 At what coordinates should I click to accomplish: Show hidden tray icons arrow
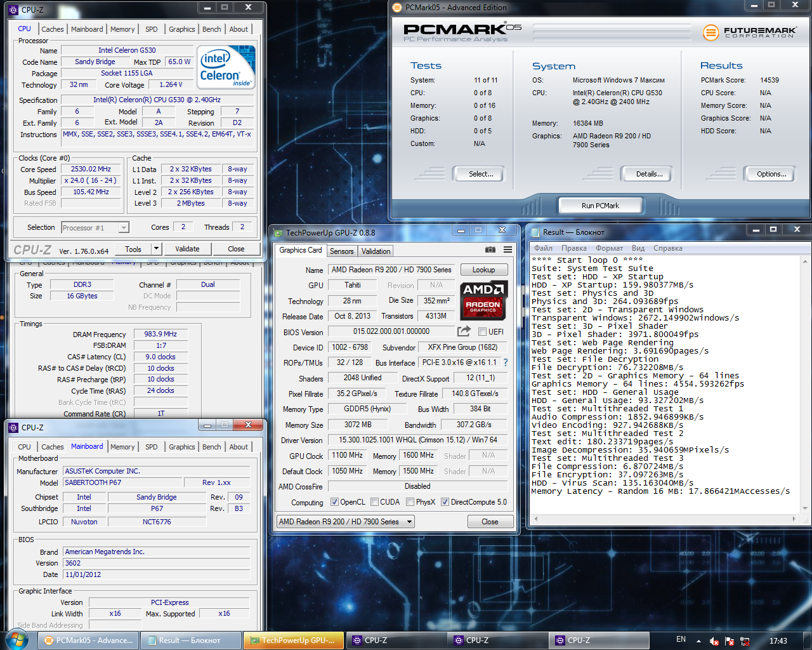698,641
